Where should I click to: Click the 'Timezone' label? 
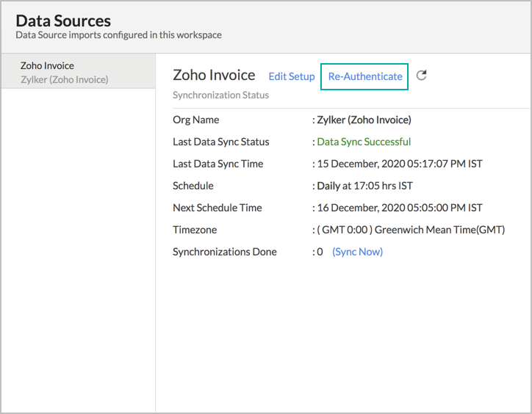point(195,230)
